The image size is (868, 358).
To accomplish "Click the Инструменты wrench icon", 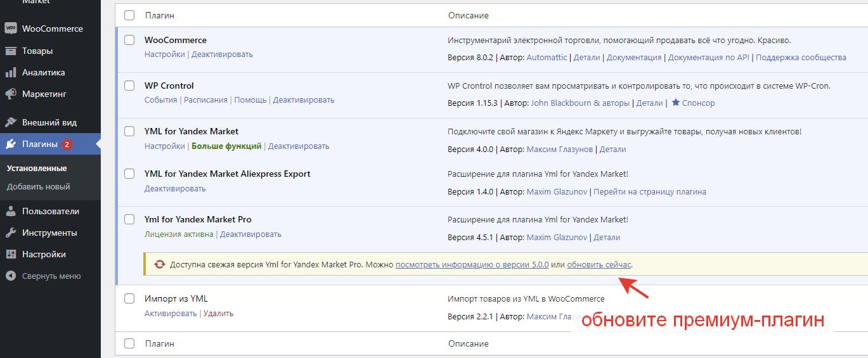I will click(10, 233).
